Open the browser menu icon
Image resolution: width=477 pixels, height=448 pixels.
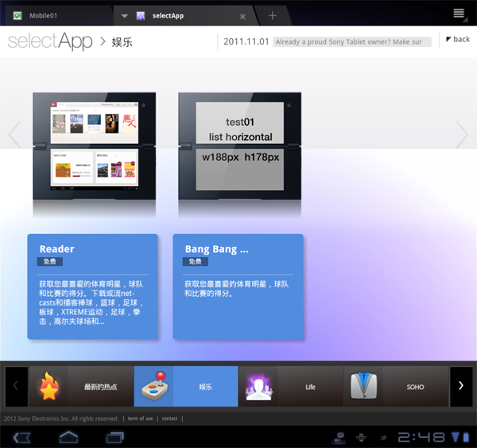click(459, 14)
